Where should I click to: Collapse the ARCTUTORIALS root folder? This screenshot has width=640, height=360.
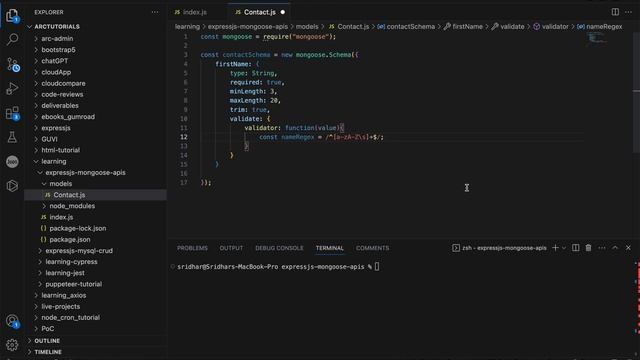96,27
